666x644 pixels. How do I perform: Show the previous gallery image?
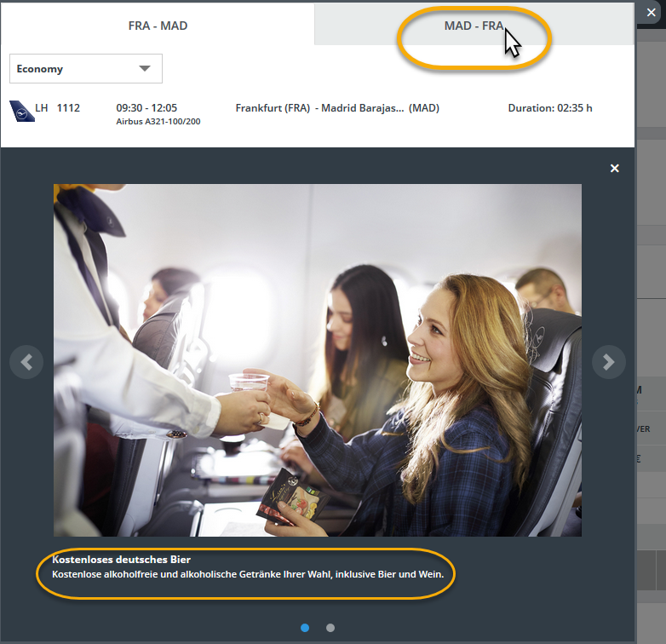coord(26,362)
